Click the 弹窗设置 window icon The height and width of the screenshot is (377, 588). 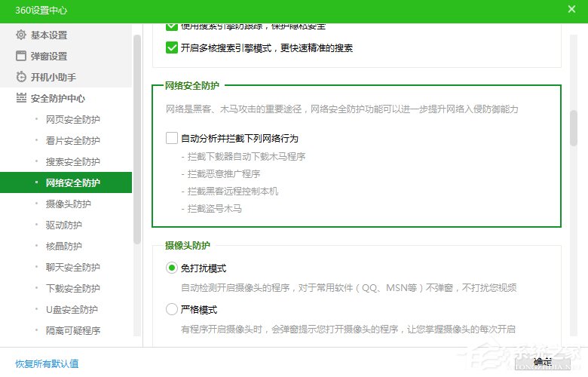21,57
